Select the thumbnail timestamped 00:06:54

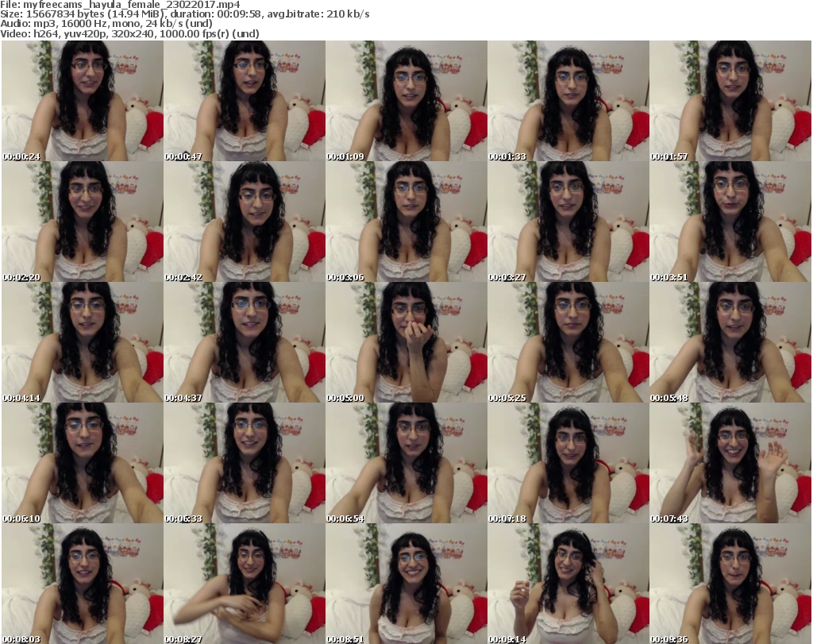(406, 464)
